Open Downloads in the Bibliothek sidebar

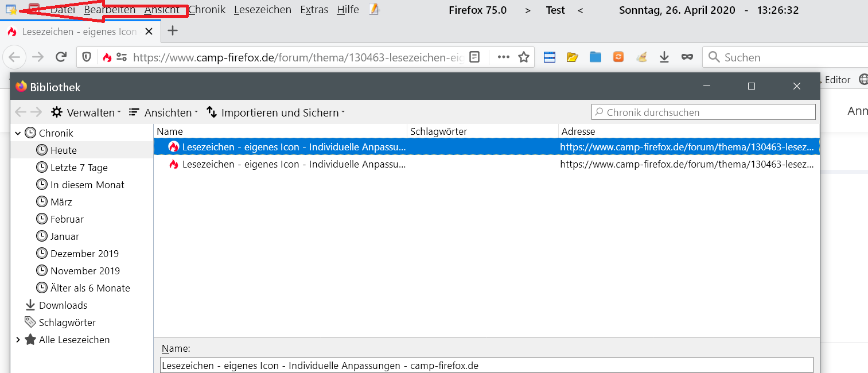pyautogui.click(x=63, y=305)
